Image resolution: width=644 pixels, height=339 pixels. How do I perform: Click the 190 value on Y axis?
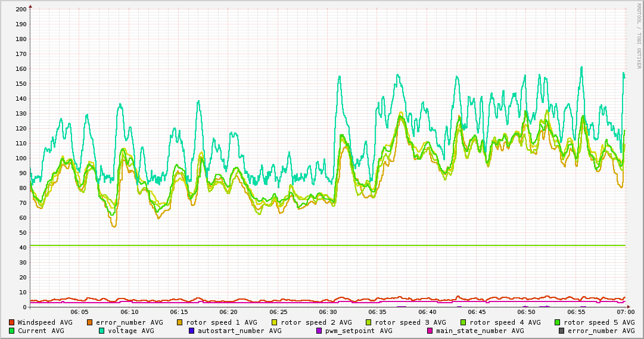[20, 24]
